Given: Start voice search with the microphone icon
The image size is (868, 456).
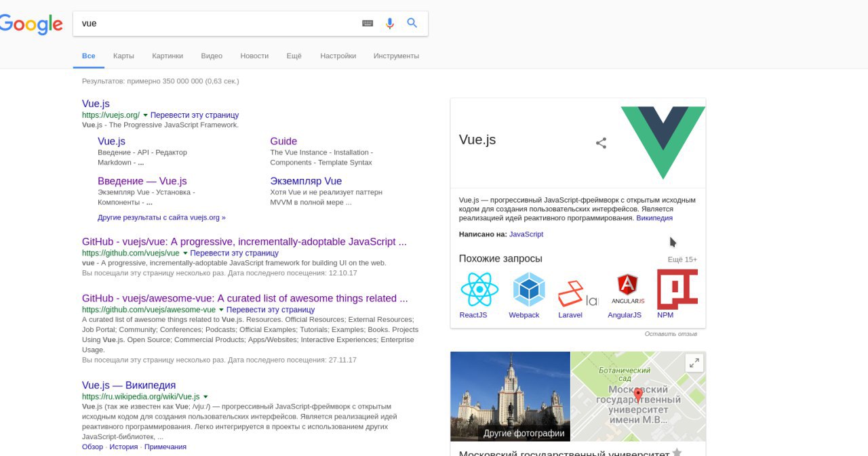Looking at the screenshot, I should (x=390, y=23).
